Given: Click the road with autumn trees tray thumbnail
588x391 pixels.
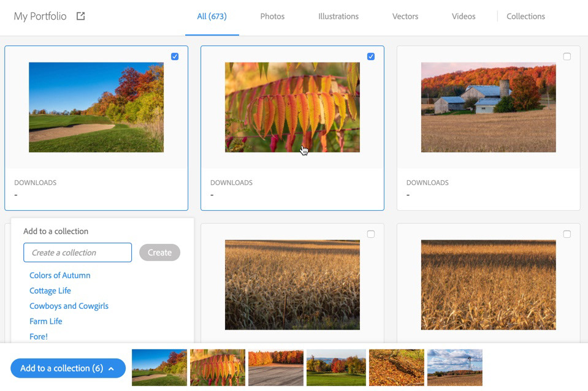Looking at the screenshot, I should click(x=276, y=368).
